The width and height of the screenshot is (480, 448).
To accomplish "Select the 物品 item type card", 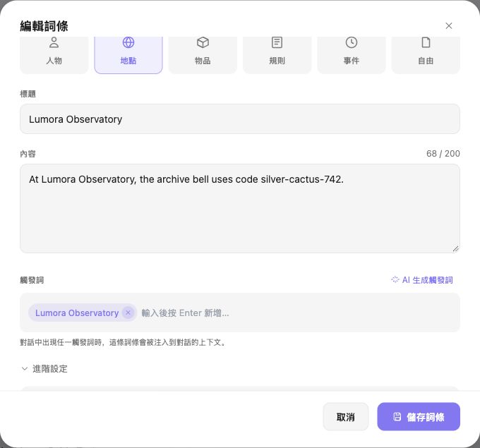I will point(203,55).
